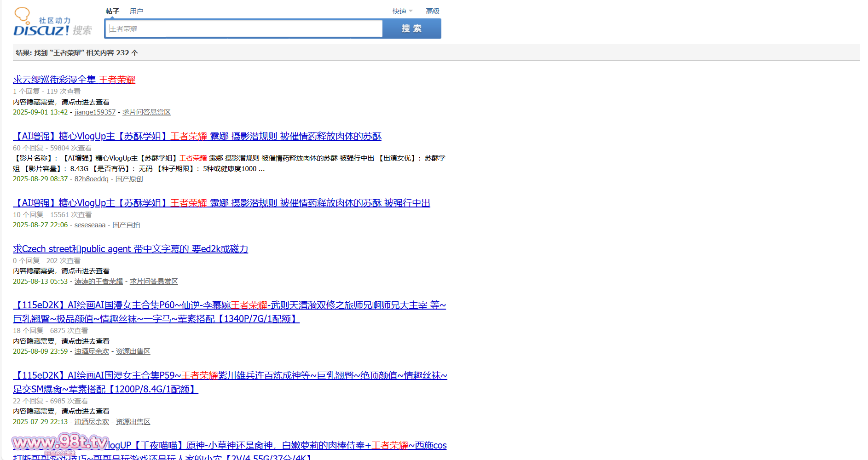This screenshot has height=460, width=868.
Task: Click the Discuz! search logo
Action: click(52, 22)
